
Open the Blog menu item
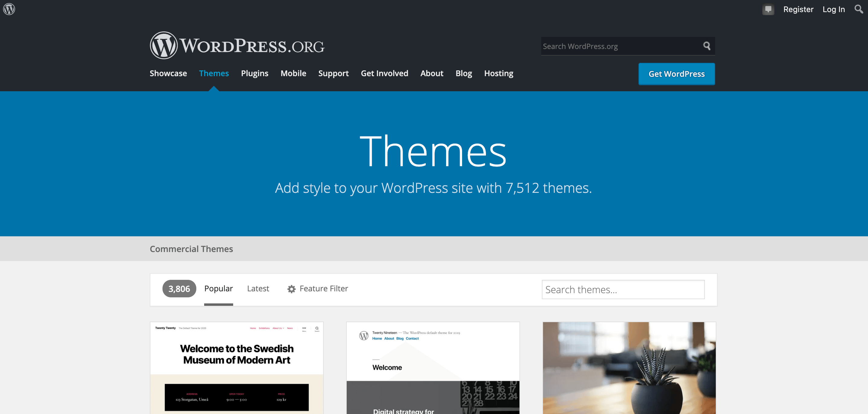tap(464, 73)
